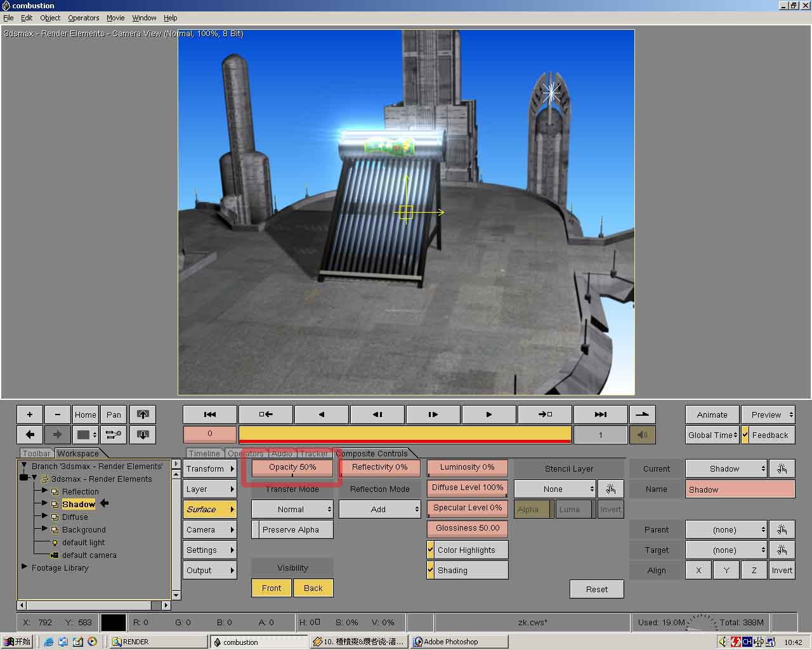
Task: Click the zoom in plus button
Action: (x=29, y=415)
